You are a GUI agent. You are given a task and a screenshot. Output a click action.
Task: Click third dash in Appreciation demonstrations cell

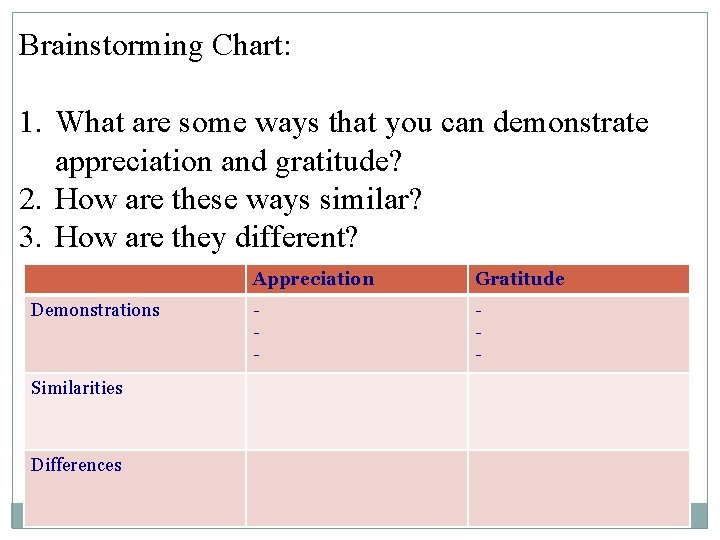[257, 355]
